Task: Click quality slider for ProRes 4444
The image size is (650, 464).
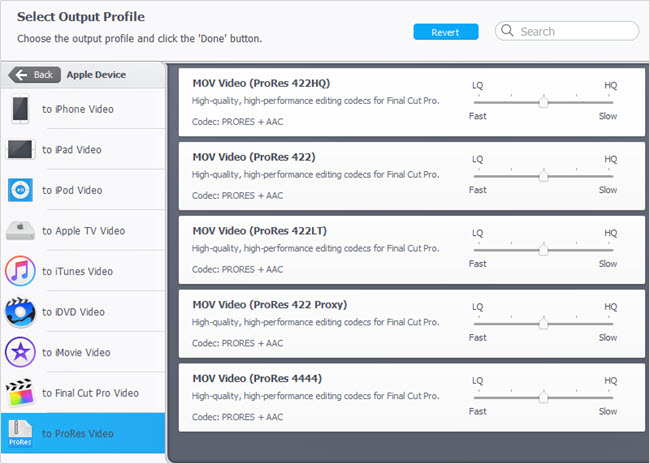Action: click(x=543, y=397)
